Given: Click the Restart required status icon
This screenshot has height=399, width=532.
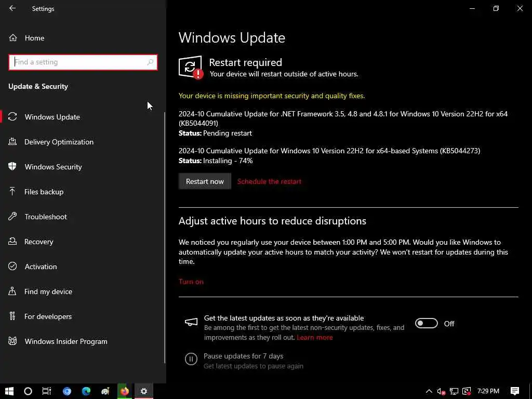Looking at the screenshot, I should click(191, 68).
